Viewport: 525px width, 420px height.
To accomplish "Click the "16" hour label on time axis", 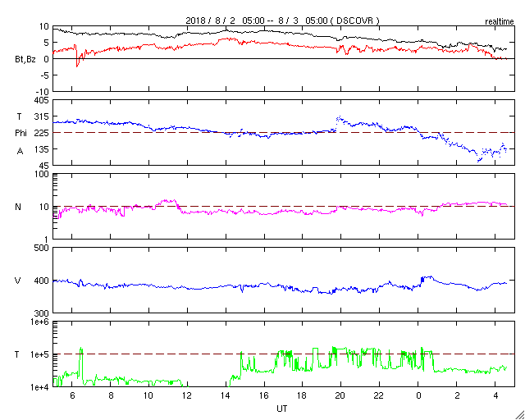I will click(264, 395).
